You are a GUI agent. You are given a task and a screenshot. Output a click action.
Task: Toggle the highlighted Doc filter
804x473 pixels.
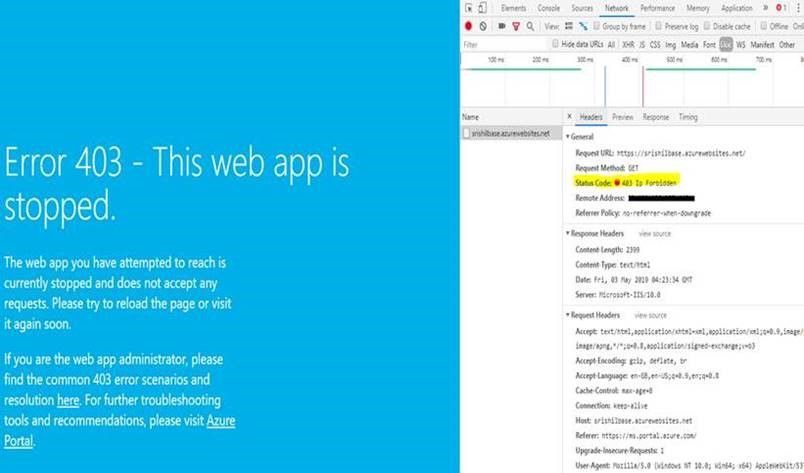click(x=726, y=45)
